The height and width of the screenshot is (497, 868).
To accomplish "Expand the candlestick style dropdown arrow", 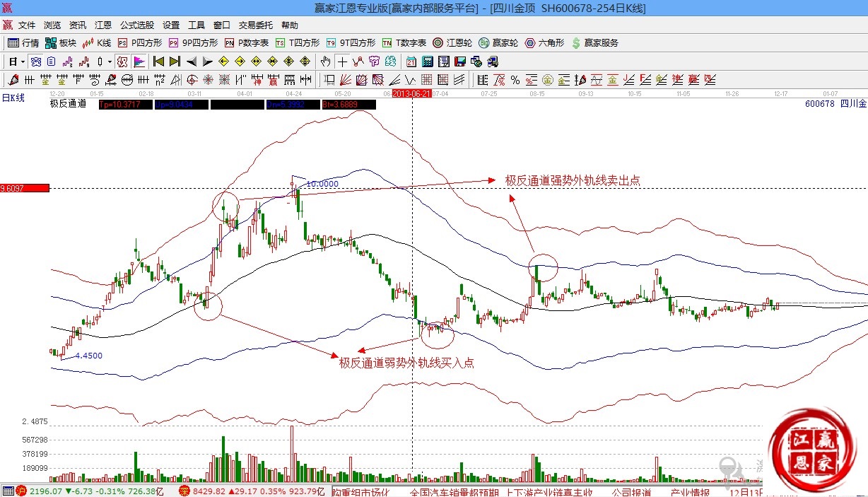I will (x=109, y=62).
